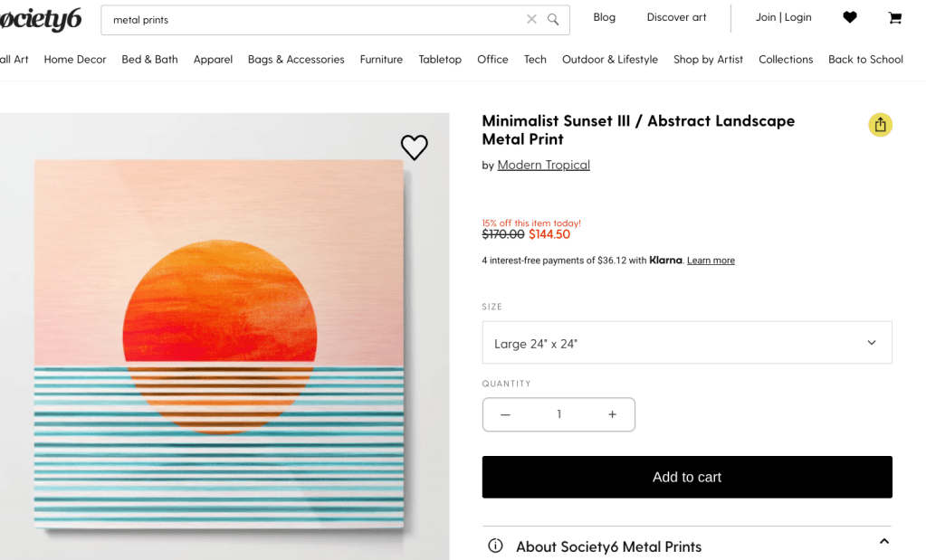Clear the search field text
This screenshot has height=560, width=926.
531,19
